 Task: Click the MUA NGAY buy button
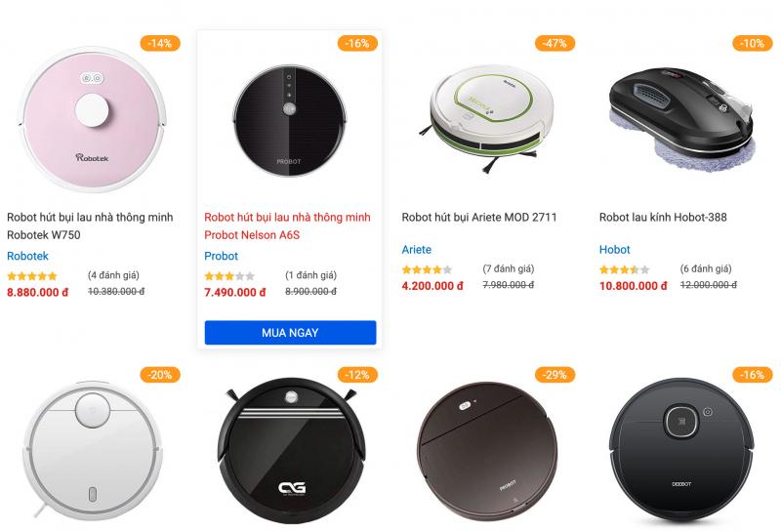coord(290,332)
